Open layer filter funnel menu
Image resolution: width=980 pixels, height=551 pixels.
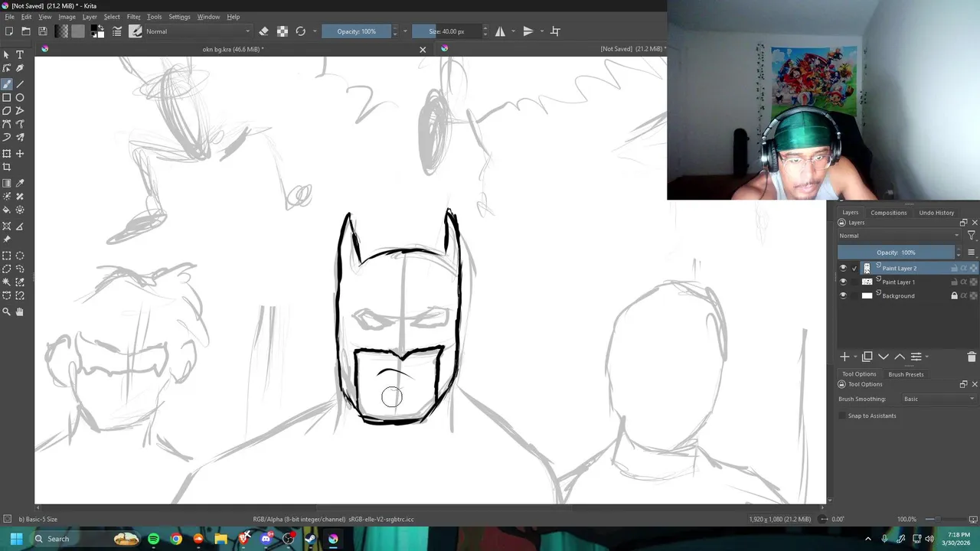[972, 236]
